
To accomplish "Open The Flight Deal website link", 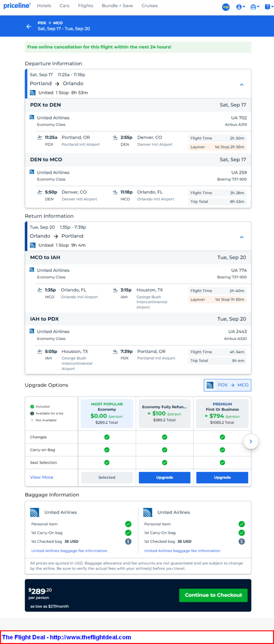I will pos(67,637).
